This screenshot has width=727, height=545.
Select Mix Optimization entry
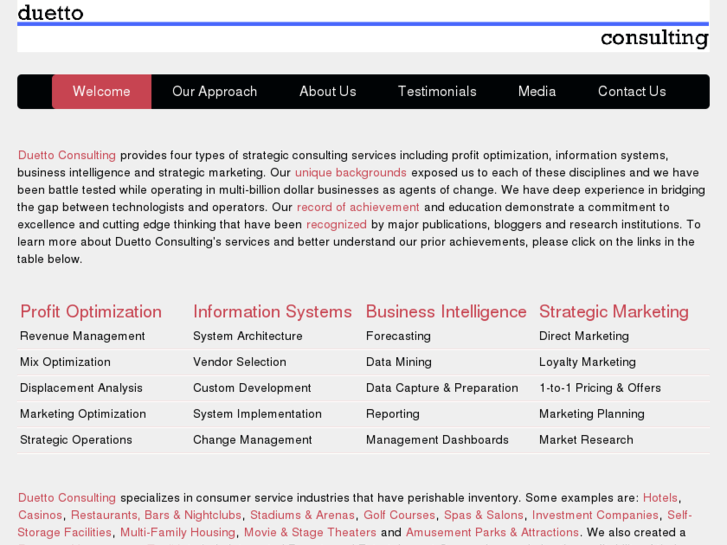[65, 362]
